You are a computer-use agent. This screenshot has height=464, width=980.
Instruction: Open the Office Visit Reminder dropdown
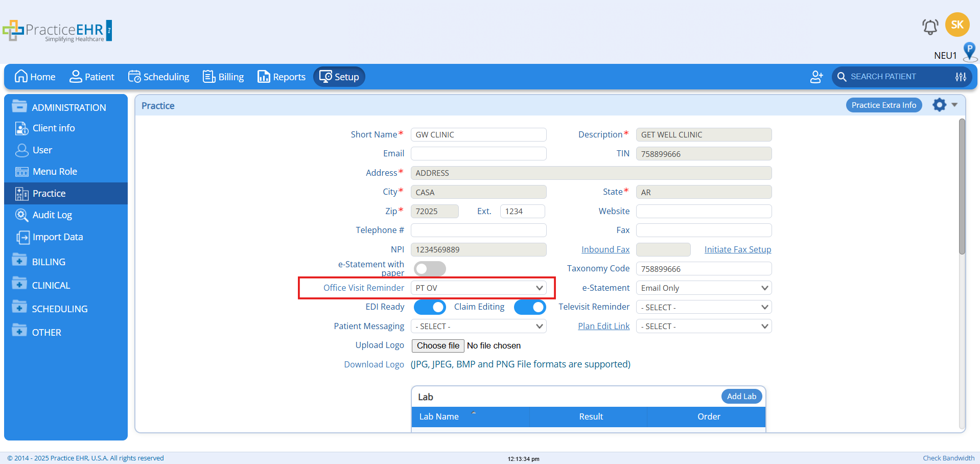(478, 288)
